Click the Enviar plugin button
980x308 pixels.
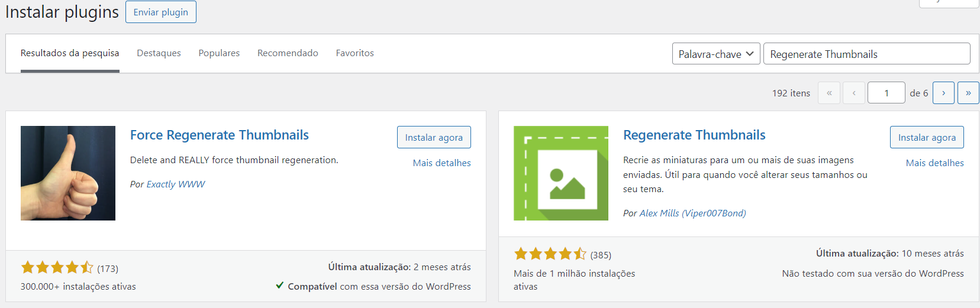[x=160, y=12]
